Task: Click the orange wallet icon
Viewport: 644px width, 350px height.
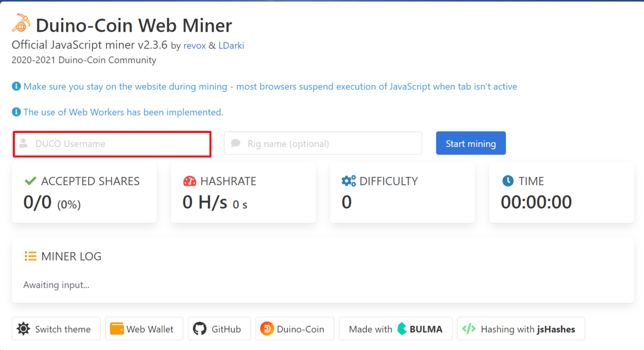Action: pyautogui.click(x=117, y=329)
